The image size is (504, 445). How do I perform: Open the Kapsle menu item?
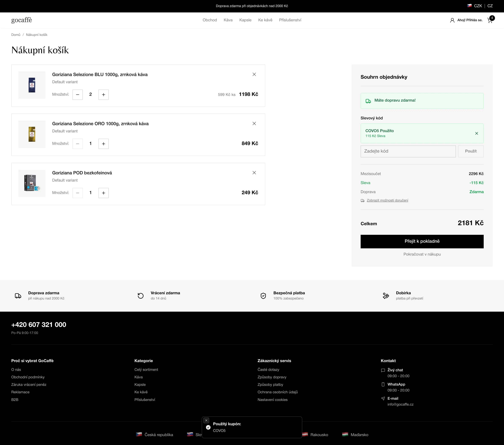point(245,20)
